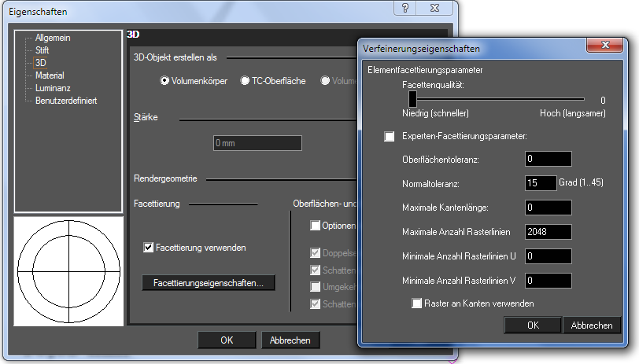The height and width of the screenshot is (364, 639).
Task: Click Abbrechen in the Eigenschaften window
Action: click(290, 340)
